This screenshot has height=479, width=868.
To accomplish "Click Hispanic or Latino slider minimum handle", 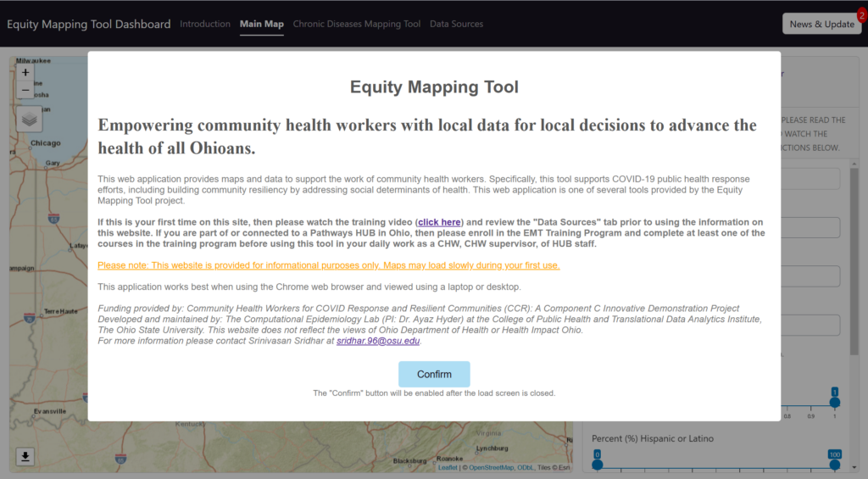I will [597, 465].
